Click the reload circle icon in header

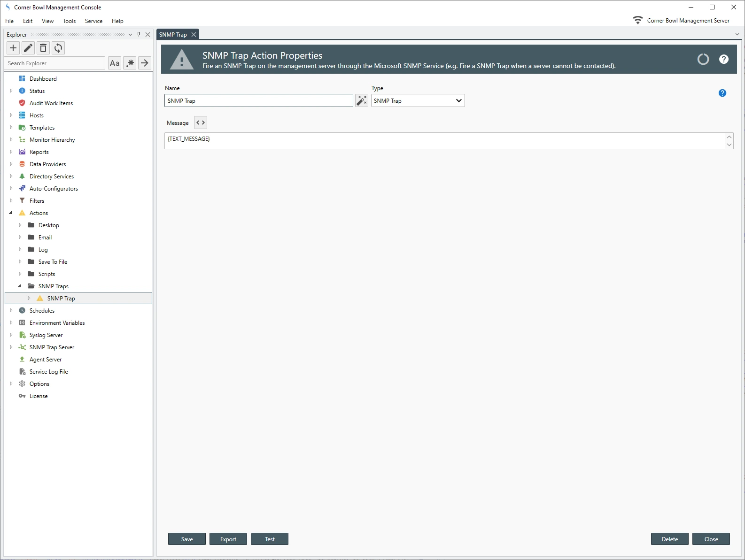[x=703, y=59]
